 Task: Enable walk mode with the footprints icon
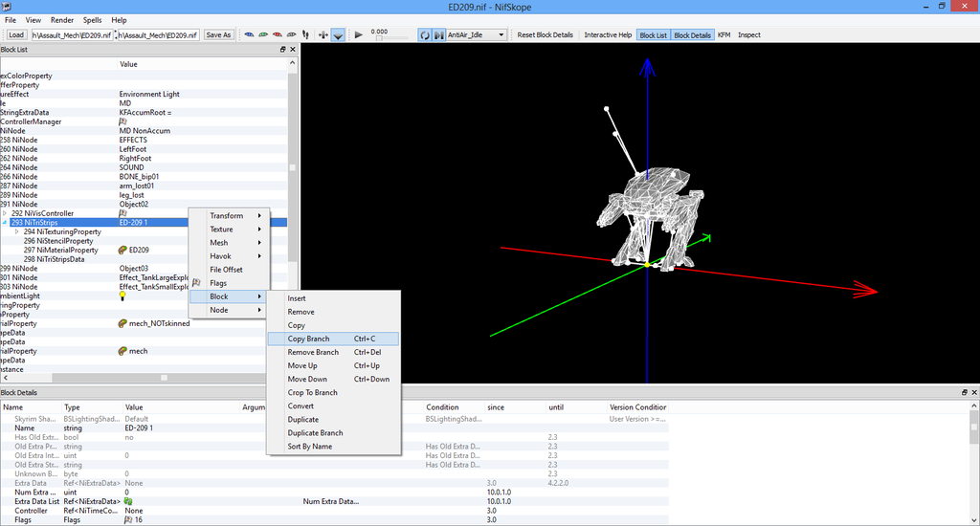point(305,35)
